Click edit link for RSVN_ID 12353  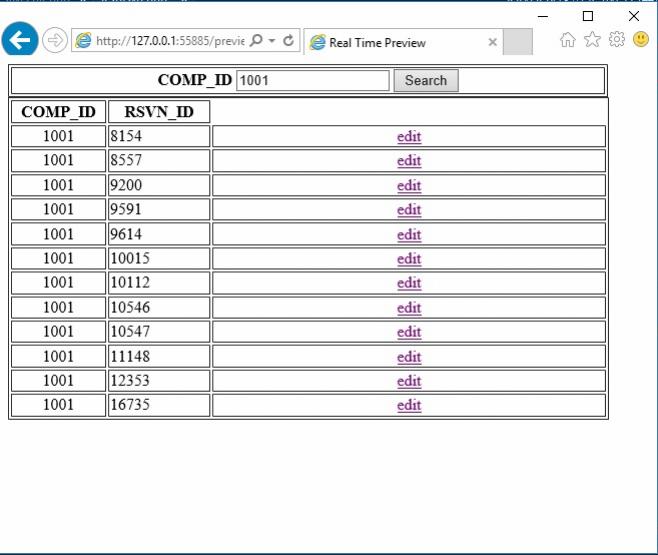coord(409,381)
